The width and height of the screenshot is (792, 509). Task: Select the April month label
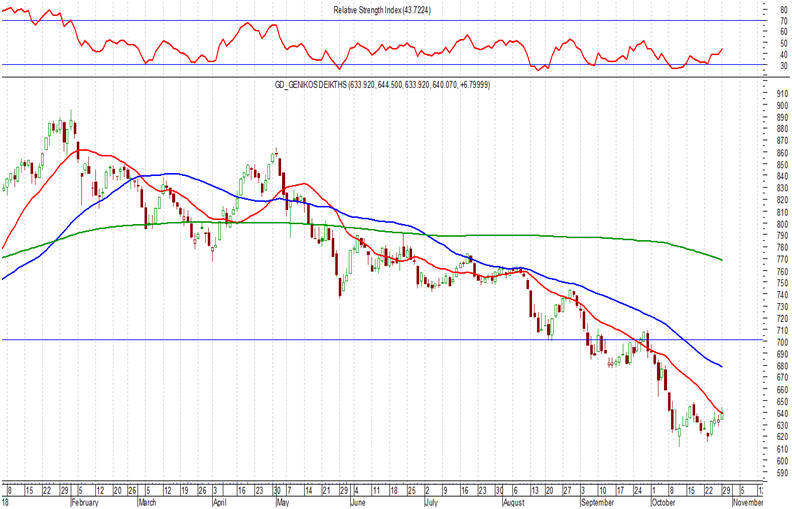pos(219,502)
